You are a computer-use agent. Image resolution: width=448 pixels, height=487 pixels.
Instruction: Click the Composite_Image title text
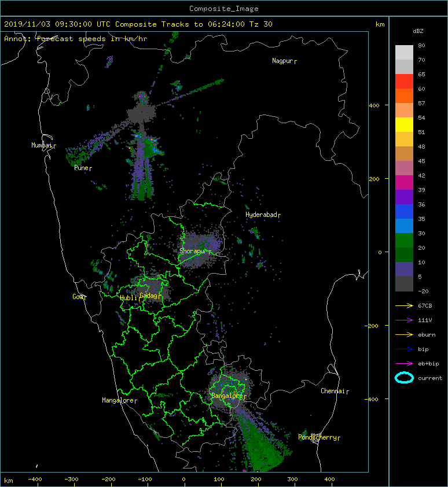224,9
